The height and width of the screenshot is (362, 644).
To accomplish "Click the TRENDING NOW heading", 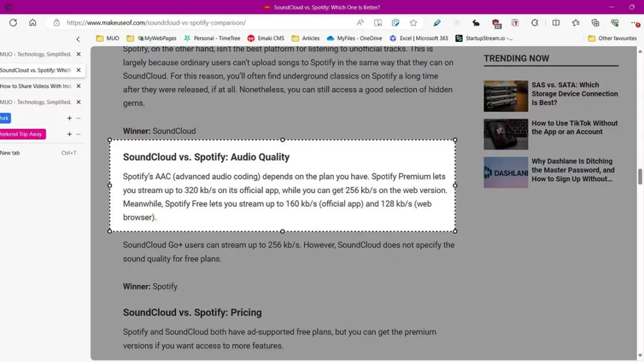I will point(516,58).
